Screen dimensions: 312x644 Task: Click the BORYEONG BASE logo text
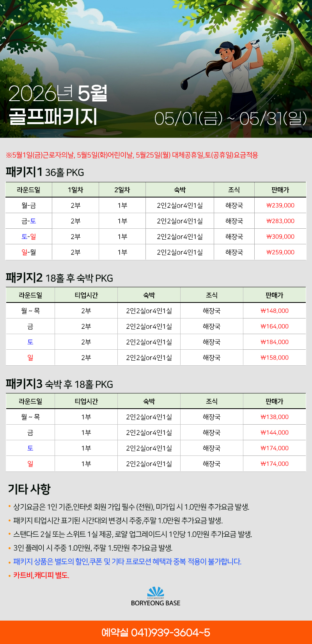(x=156, y=603)
